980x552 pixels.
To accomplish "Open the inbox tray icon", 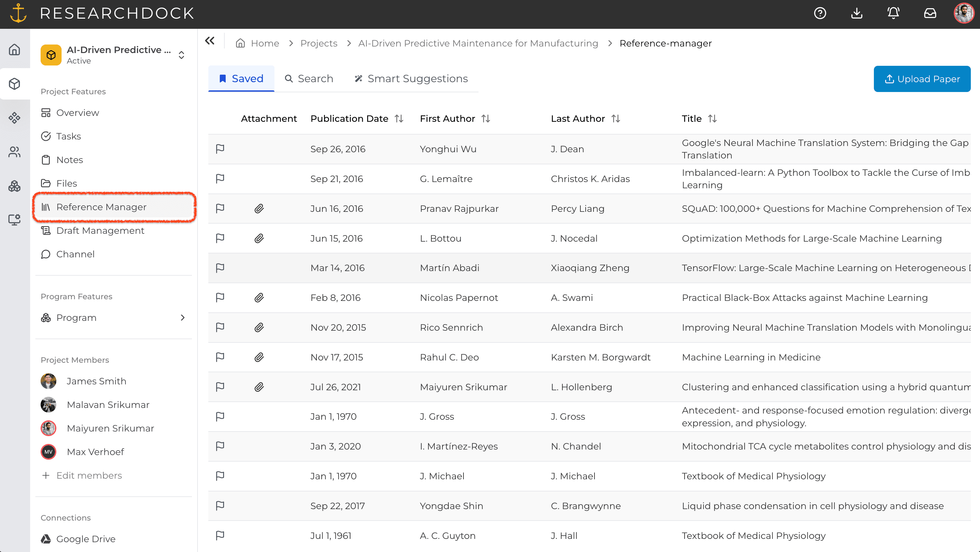I will click(930, 13).
